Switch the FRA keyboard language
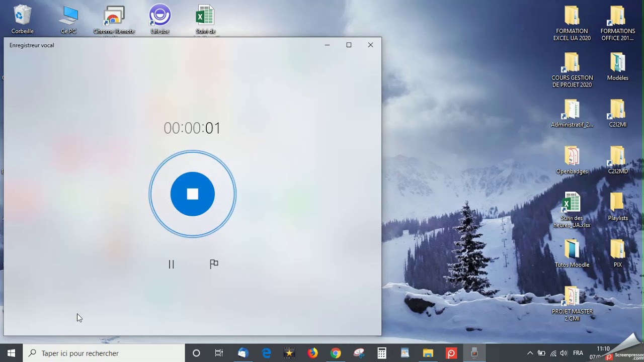Screen dimensions: 644x362 [x=578, y=353]
